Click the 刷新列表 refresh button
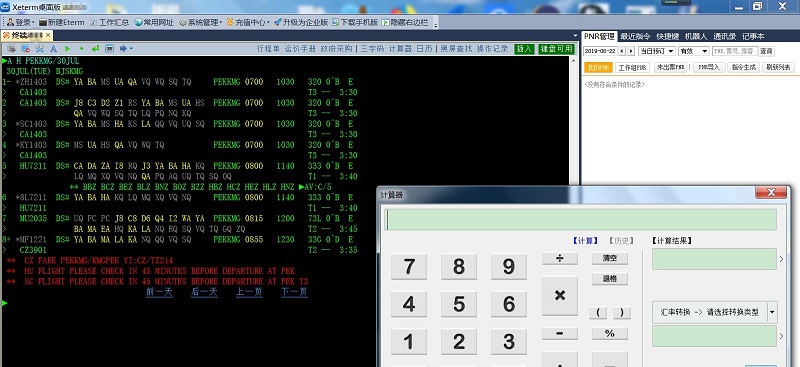The image size is (800, 367). 778,67
